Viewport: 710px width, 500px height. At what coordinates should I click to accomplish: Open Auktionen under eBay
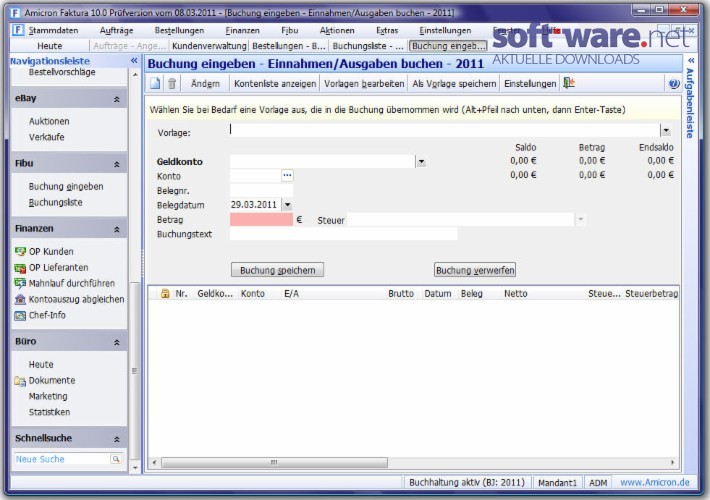click(49, 121)
